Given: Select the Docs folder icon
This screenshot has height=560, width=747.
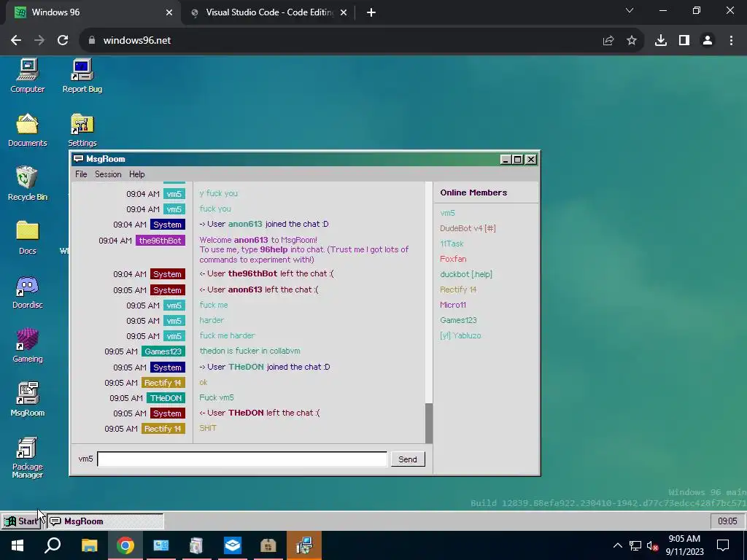Looking at the screenshot, I should (28, 237).
